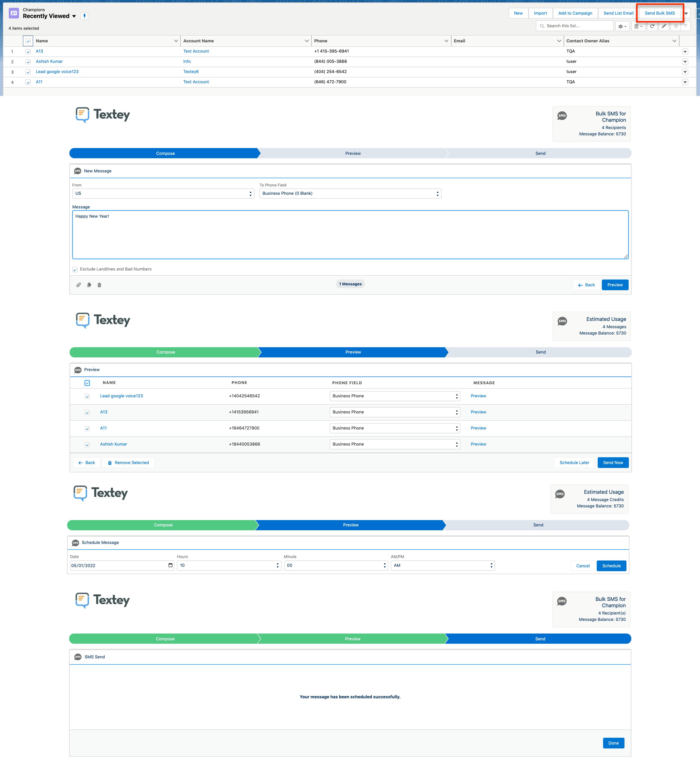Click the SMS bubble icon beside New Message
700x765 pixels.
pyautogui.click(x=78, y=171)
